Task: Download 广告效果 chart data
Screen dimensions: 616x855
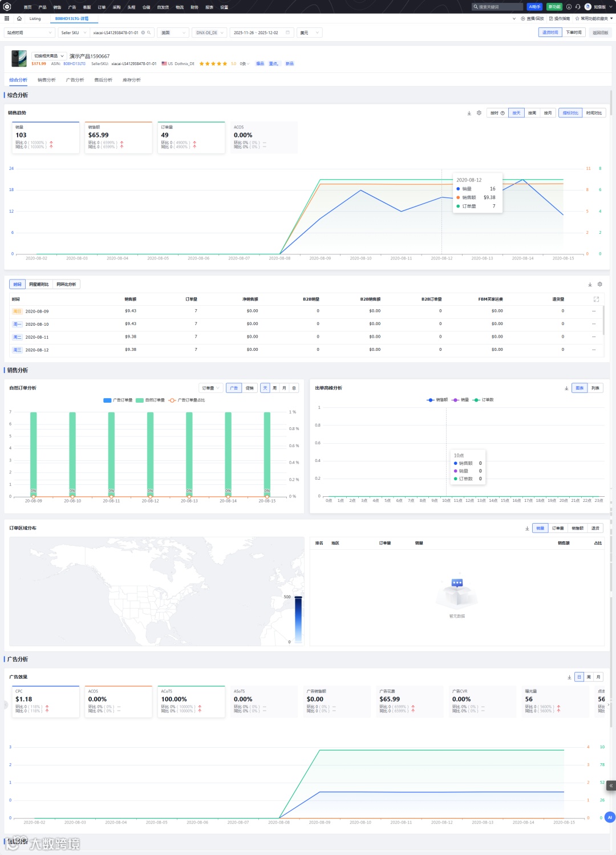Action: [569, 677]
